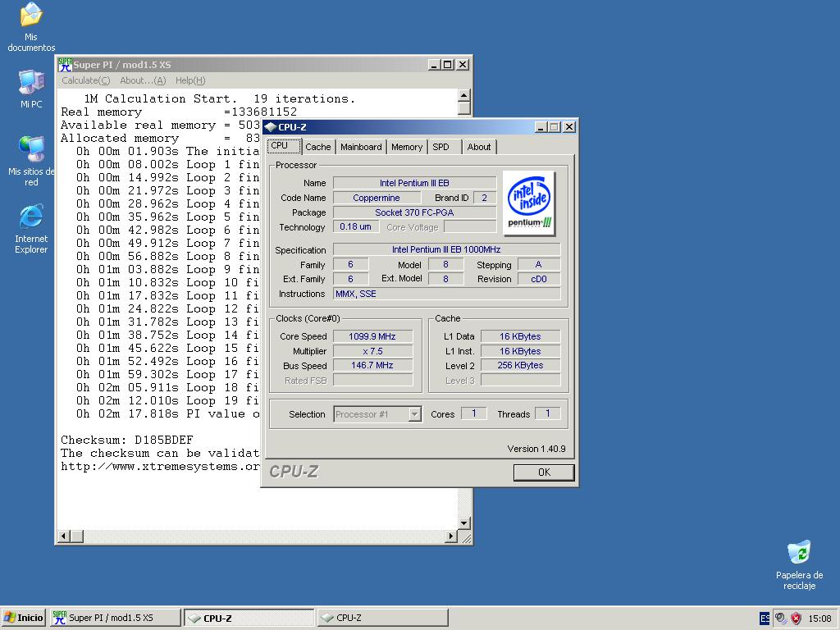Click the Brand ID value 2
Viewport: 840px width, 630px height.
tap(484, 198)
